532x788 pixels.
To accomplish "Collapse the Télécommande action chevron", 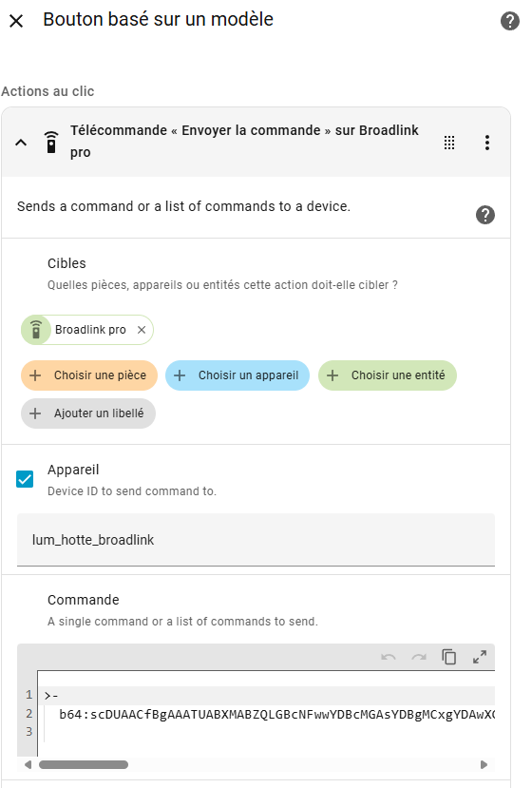I will pyautogui.click(x=21, y=143).
